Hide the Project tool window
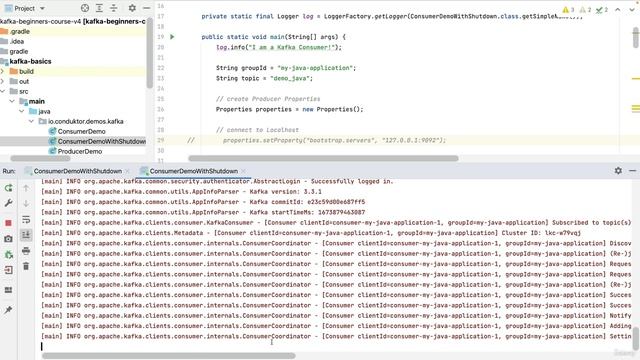This screenshot has height=360, width=640. click(146, 8)
